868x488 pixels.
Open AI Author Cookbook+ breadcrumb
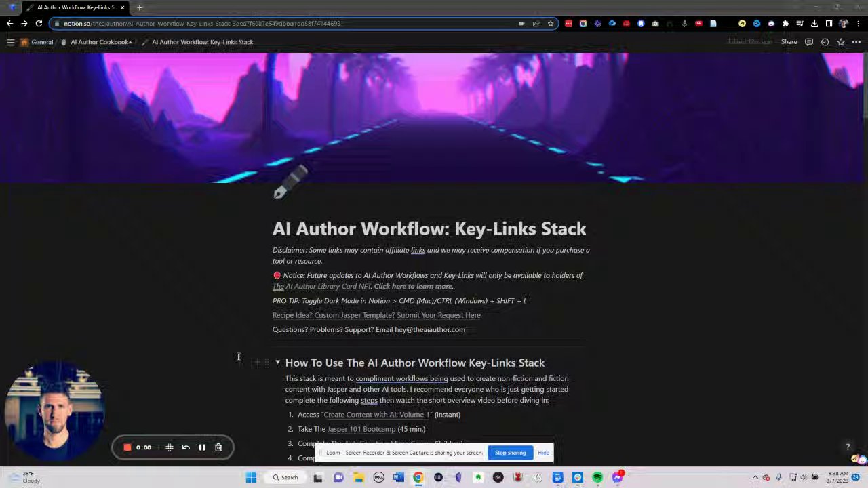pos(96,42)
